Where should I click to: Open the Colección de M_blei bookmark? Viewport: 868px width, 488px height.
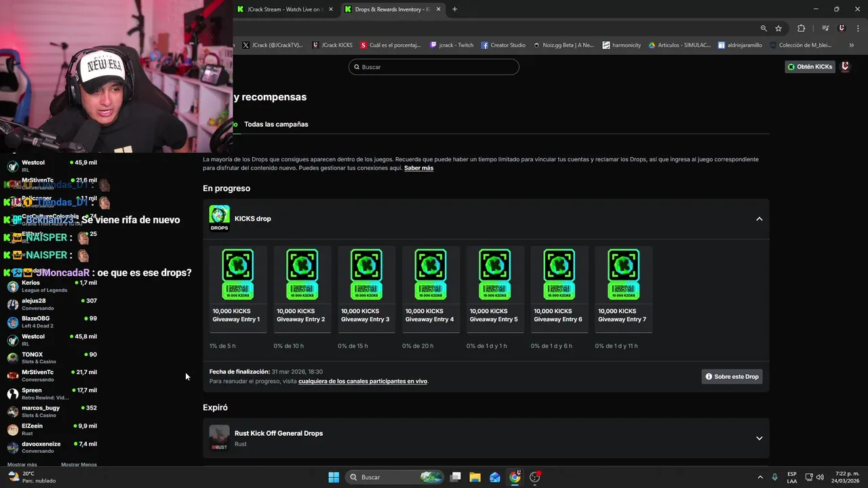coord(800,45)
